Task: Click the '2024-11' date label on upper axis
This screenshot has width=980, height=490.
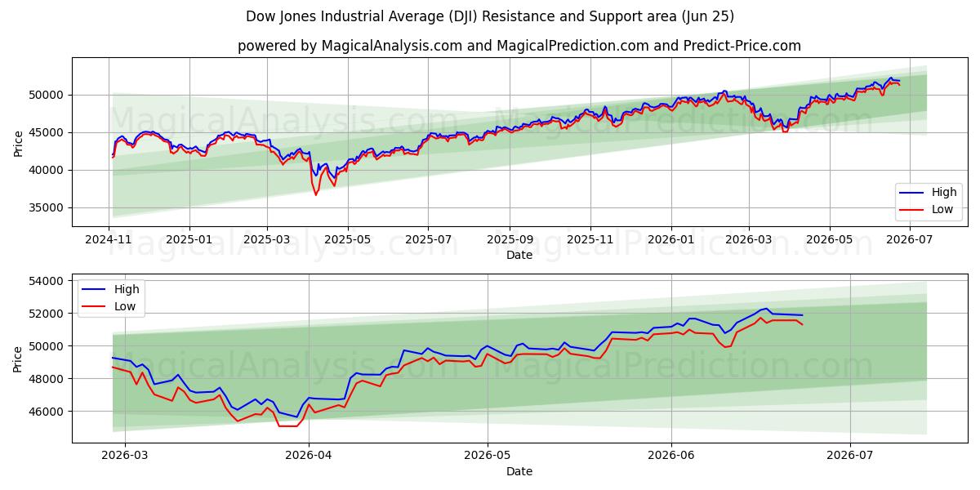Action: pos(109,240)
